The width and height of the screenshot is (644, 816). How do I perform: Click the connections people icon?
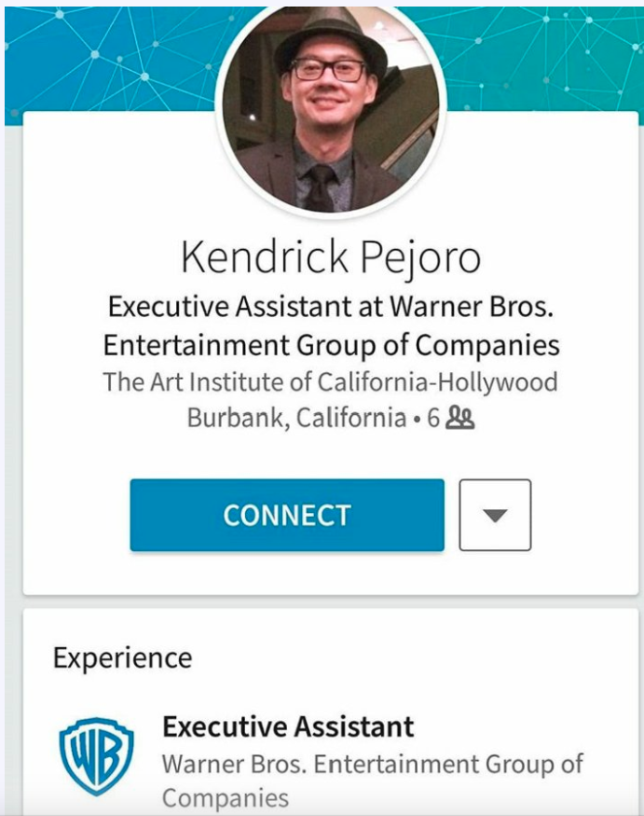point(461,418)
